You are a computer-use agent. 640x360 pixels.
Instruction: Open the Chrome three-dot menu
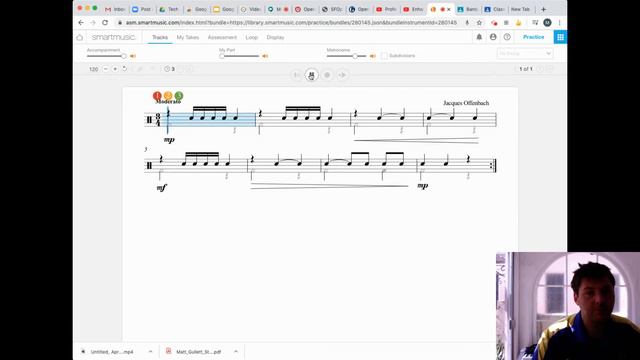(560, 22)
